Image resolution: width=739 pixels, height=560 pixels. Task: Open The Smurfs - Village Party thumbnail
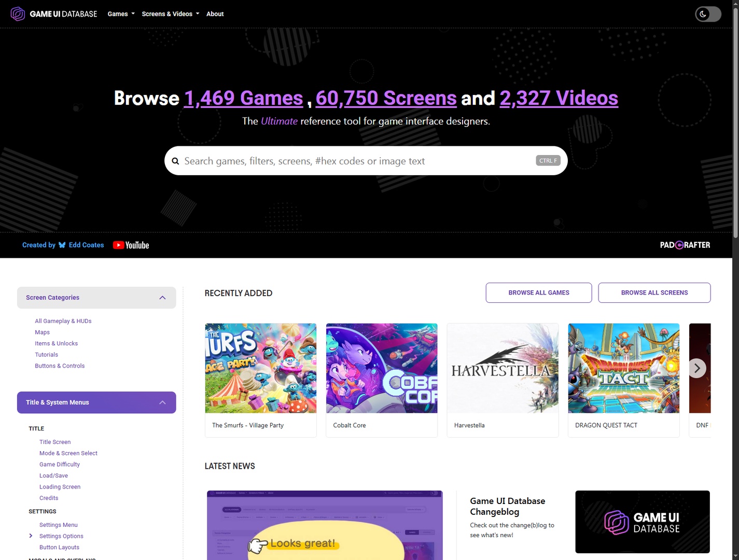tap(261, 368)
